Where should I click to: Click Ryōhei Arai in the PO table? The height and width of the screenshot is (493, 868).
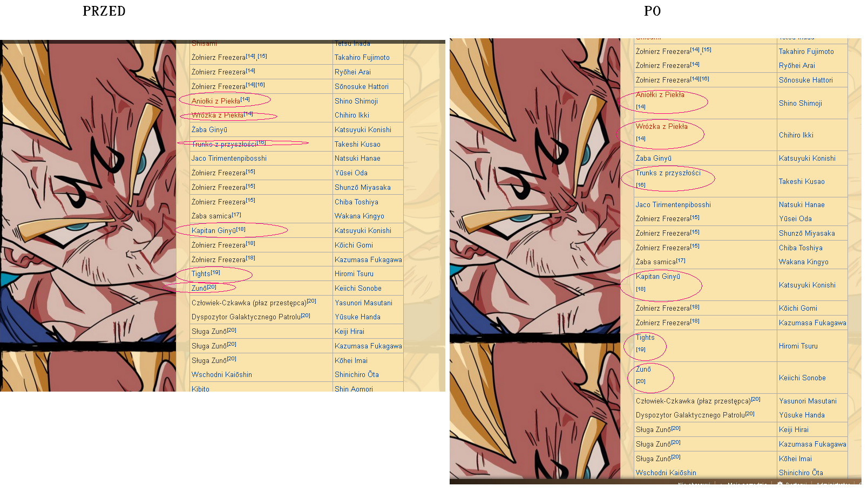pyautogui.click(x=797, y=66)
